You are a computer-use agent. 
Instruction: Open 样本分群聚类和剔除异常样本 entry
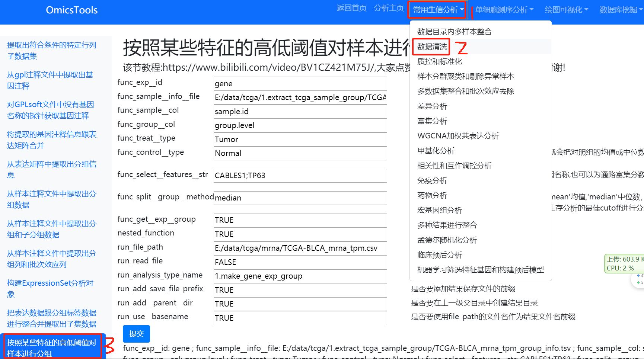click(x=481, y=76)
